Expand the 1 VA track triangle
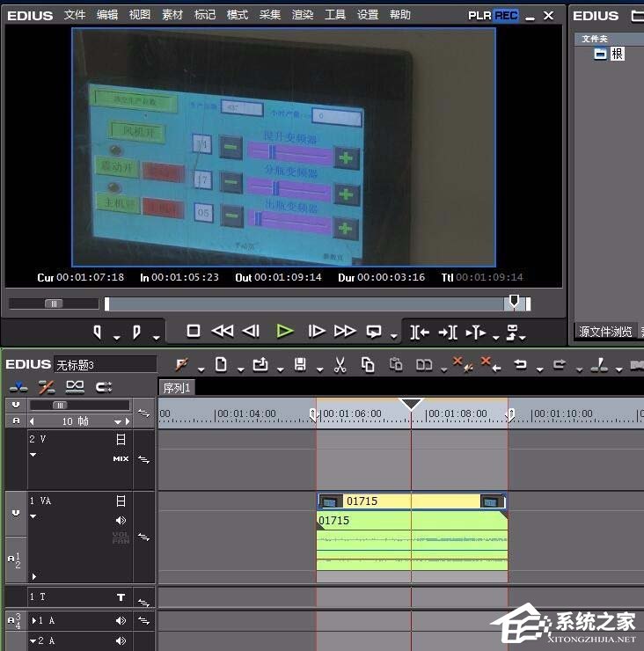 tap(33, 516)
